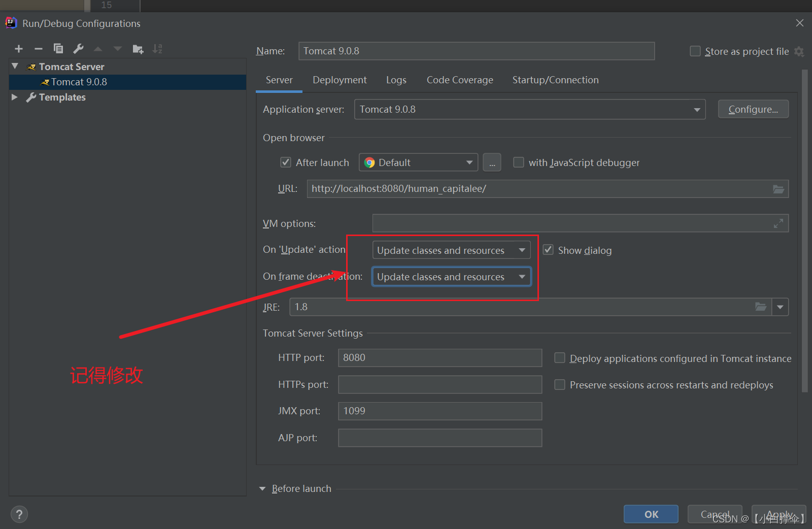Select Tomcat 9.0.8 in configuration tree
Screen dimensions: 812x529
point(128,82)
